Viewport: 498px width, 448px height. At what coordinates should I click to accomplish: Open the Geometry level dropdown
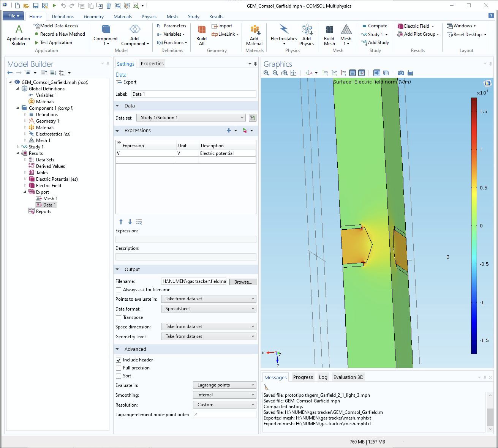tap(209, 336)
